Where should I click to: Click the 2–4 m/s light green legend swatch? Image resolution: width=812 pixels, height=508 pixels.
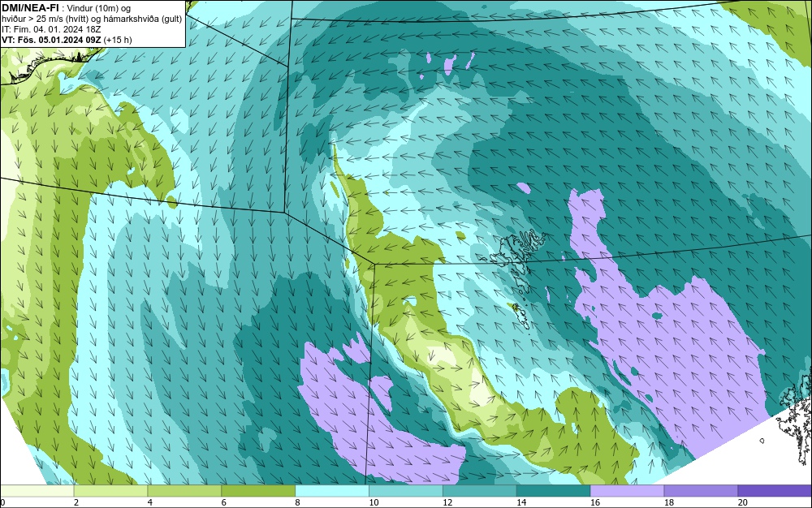coord(110,491)
